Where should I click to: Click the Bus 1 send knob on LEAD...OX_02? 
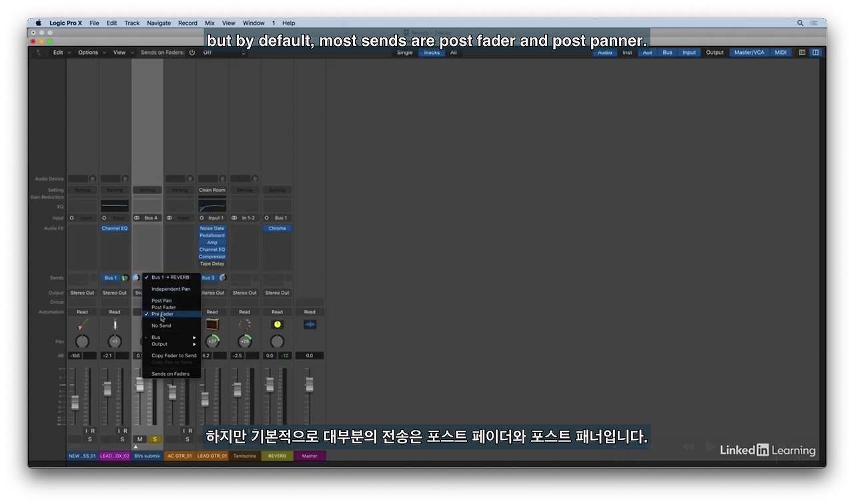coord(125,278)
